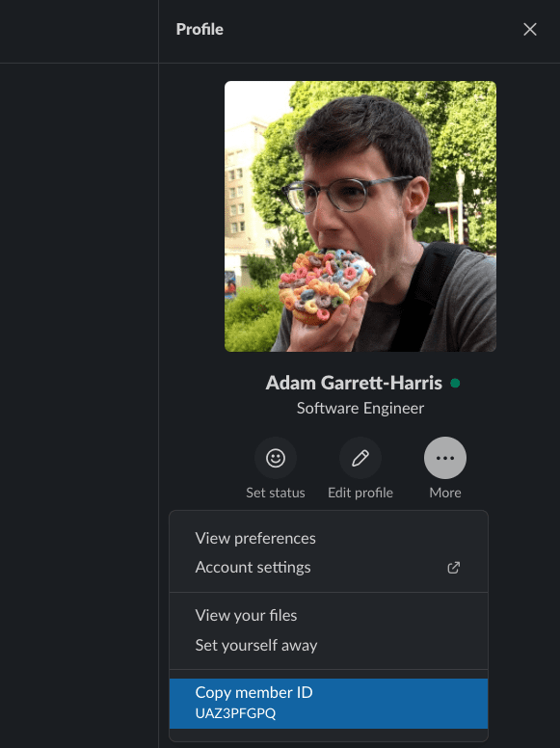Screen dimensions: 560x748
Task: Click the name Adam Garrett-Harris
Action: click(x=354, y=383)
